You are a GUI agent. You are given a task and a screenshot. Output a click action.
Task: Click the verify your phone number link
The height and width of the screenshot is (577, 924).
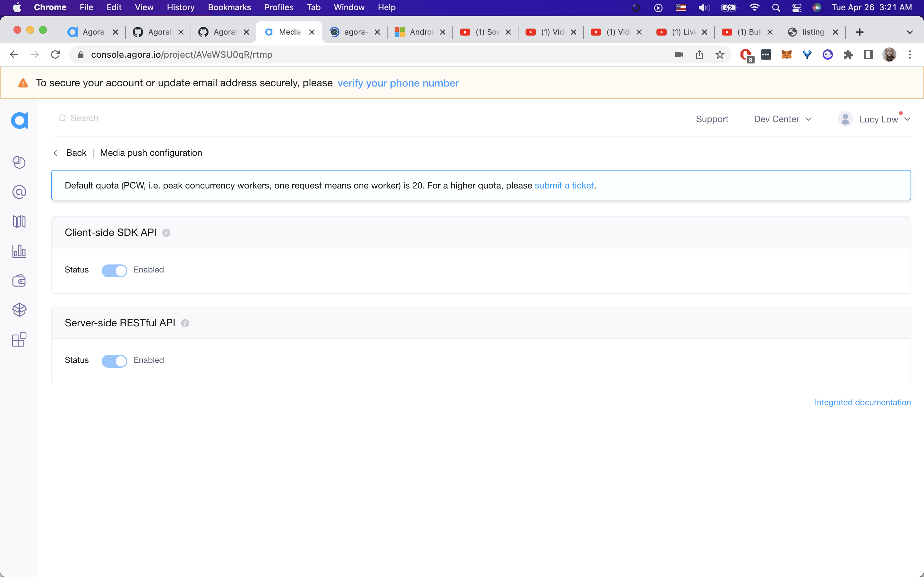point(398,83)
